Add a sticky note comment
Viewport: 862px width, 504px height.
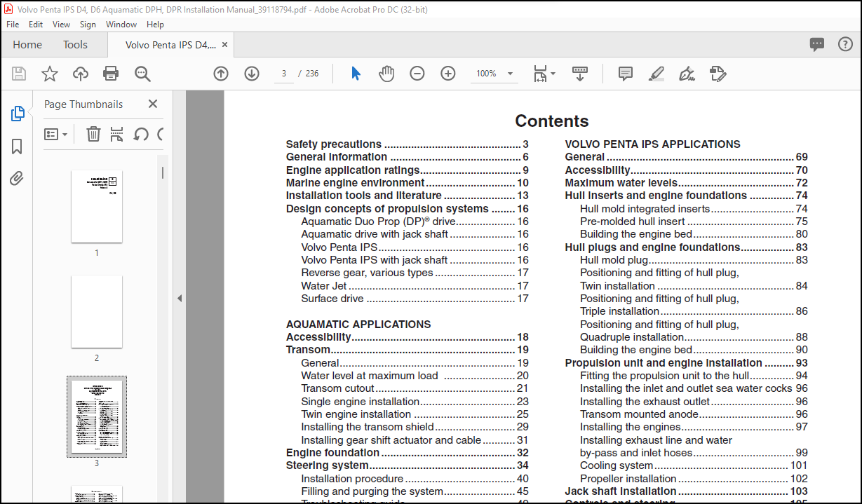tap(626, 74)
